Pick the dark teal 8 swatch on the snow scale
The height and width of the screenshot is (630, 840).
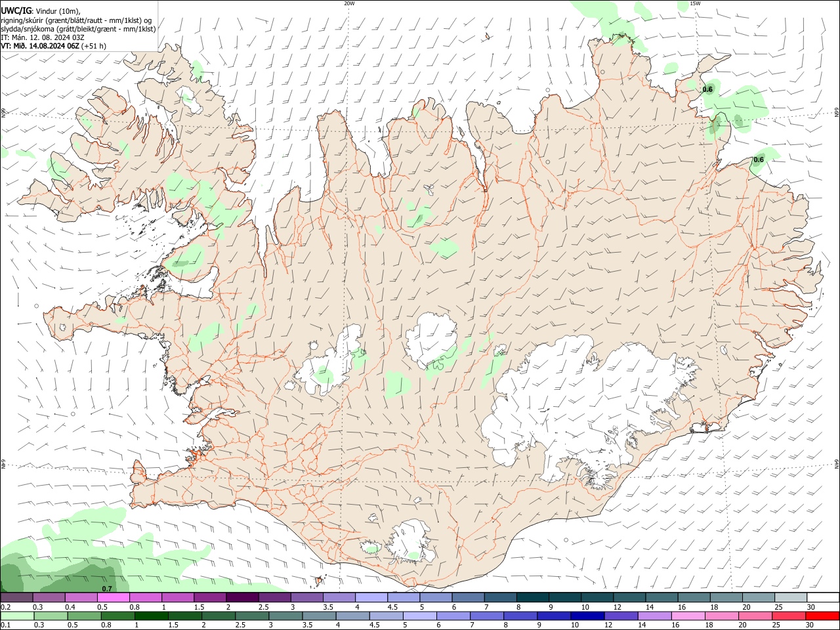pyautogui.click(x=533, y=597)
